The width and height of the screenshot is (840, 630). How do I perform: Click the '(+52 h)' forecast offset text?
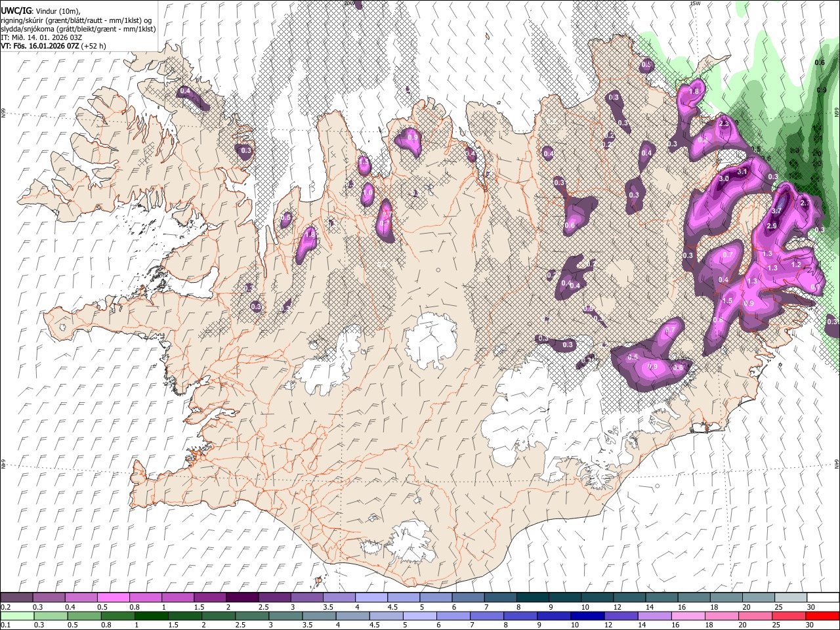tap(94, 46)
